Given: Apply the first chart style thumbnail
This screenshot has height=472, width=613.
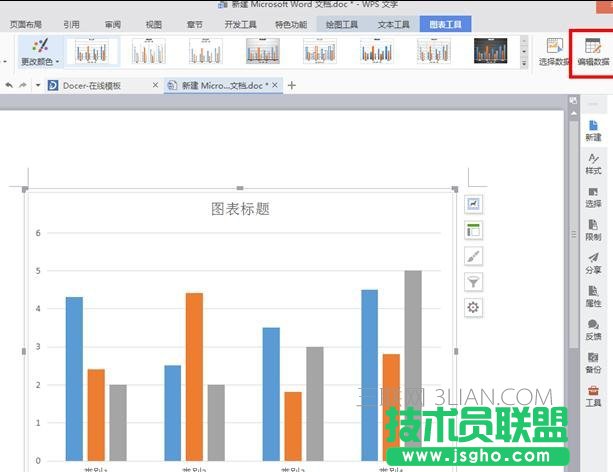Looking at the screenshot, I should (x=92, y=51).
